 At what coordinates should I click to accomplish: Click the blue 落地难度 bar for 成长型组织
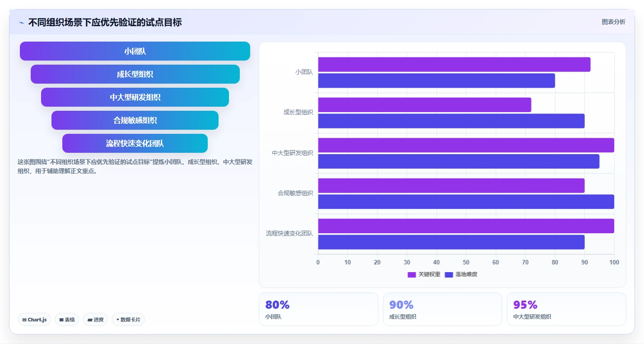[x=452, y=121]
